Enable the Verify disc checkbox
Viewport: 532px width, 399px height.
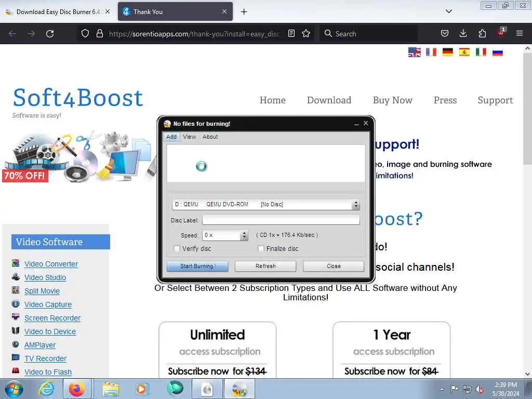pos(177,249)
